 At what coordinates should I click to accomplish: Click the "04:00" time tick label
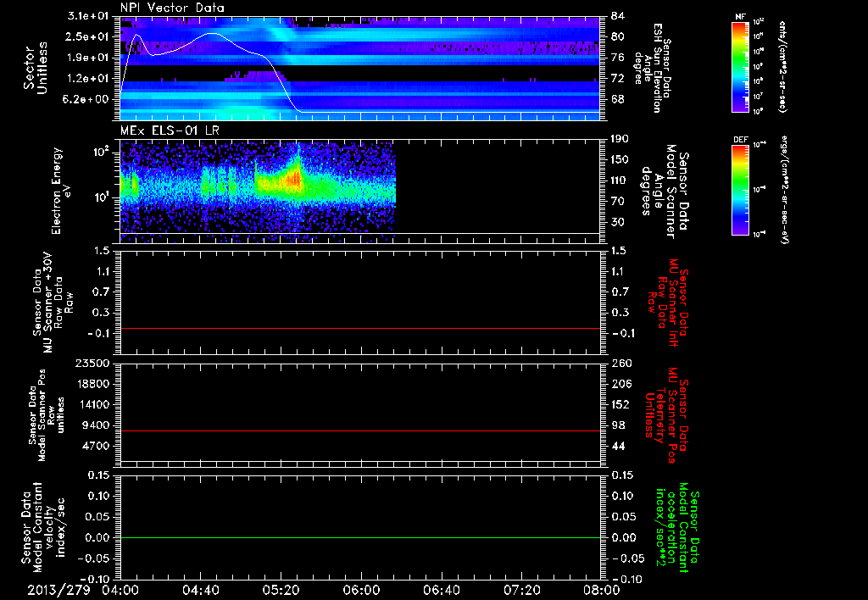pyautogui.click(x=120, y=590)
